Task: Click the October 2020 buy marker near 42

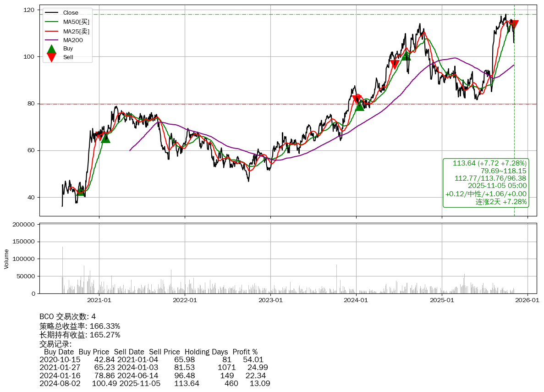Action: 81,191
